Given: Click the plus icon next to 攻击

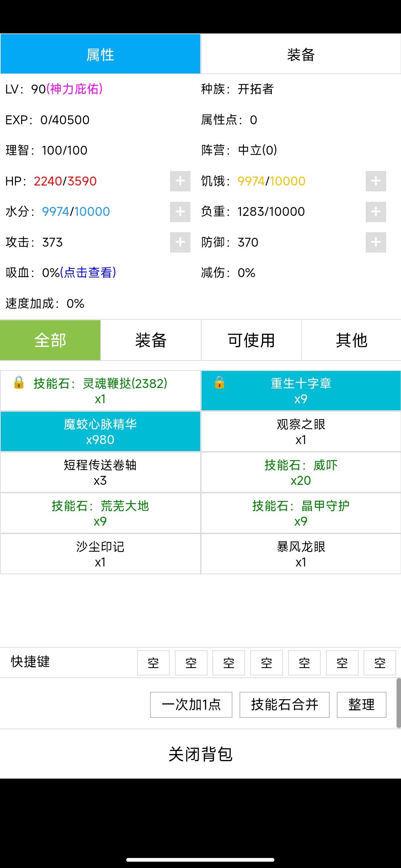Looking at the screenshot, I should (180, 242).
